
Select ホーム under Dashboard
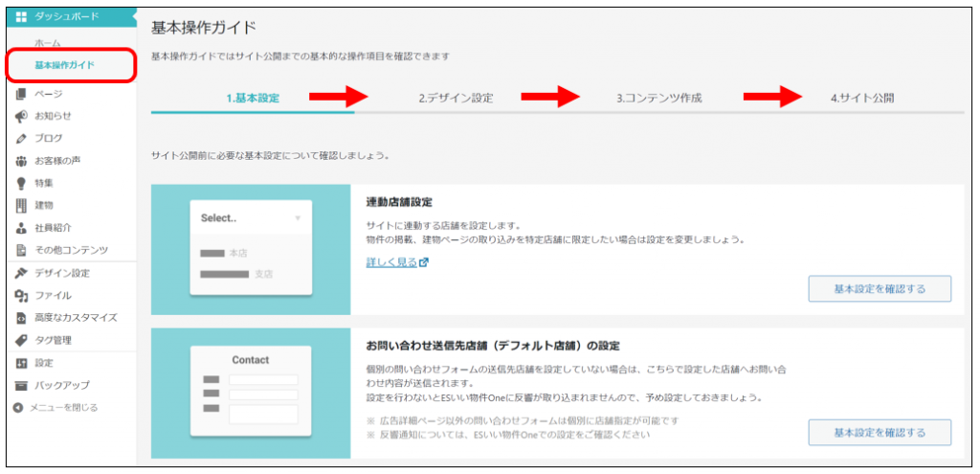(x=48, y=44)
